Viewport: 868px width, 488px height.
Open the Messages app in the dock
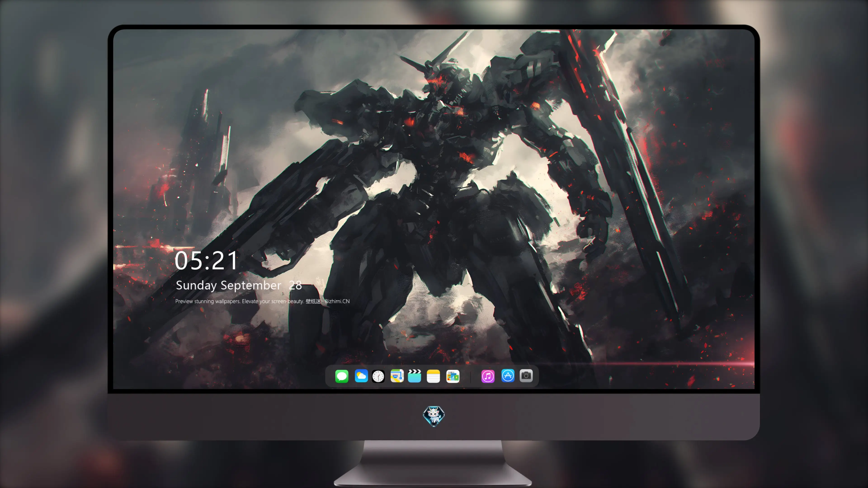(342, 376)
